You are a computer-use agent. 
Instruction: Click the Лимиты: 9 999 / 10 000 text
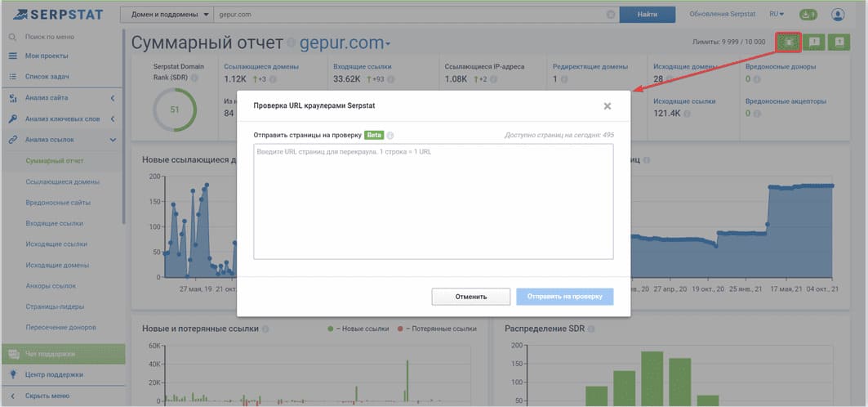[x=729, y=42]
